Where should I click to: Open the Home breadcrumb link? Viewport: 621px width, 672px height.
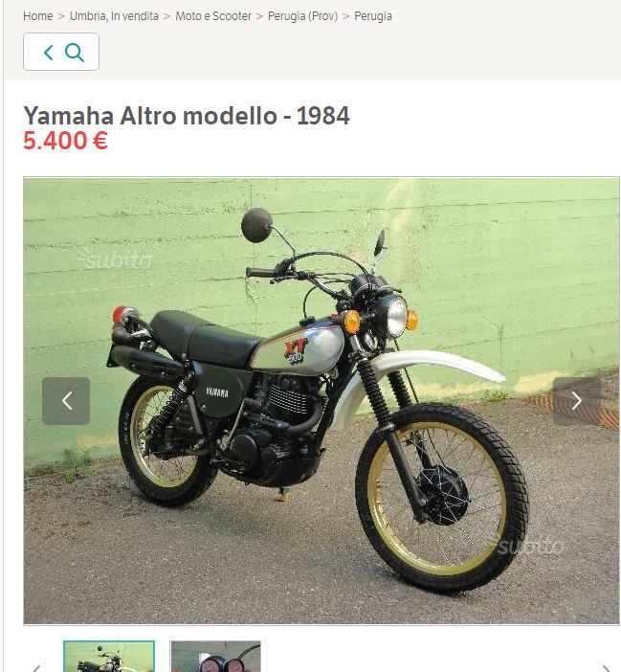[x=37, y=16]
